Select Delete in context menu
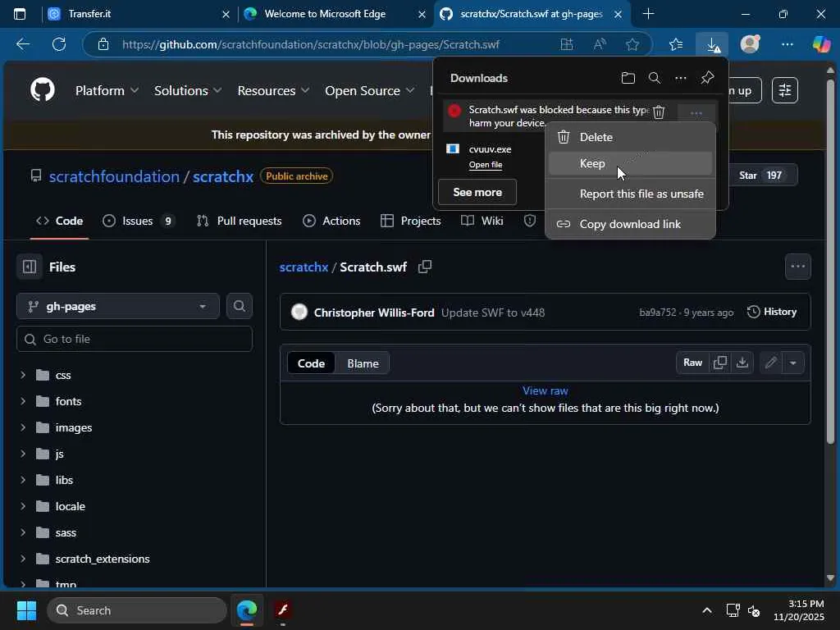840x630 pixels. coord(630,137)
